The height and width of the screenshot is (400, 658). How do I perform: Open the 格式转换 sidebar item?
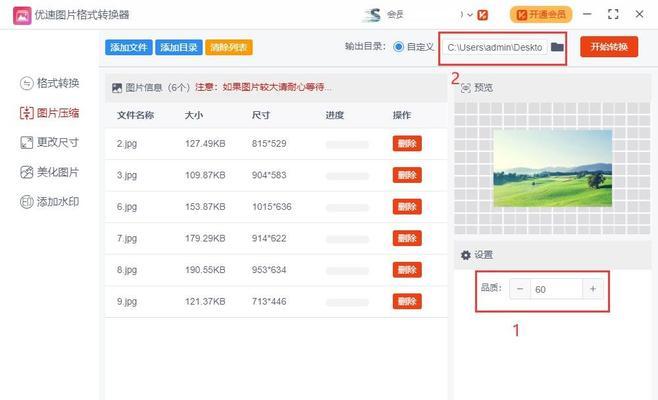(x=50, y=83)
